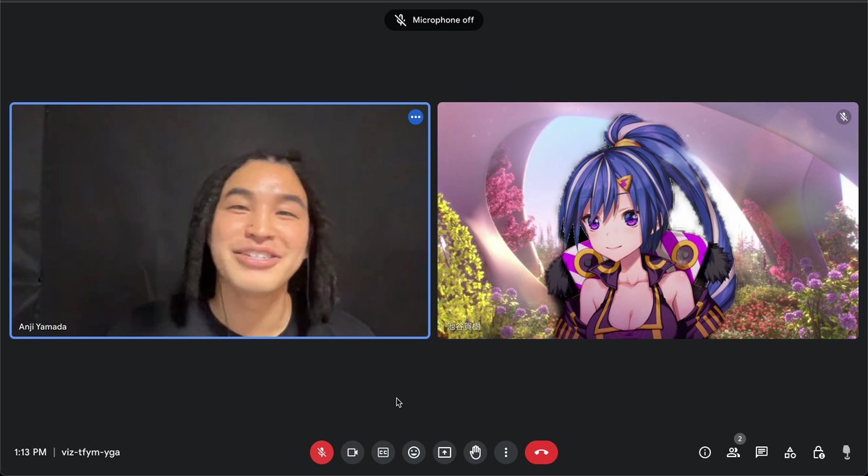Click the meeting code viz-tfym-yga

click(x=91, y=452)
